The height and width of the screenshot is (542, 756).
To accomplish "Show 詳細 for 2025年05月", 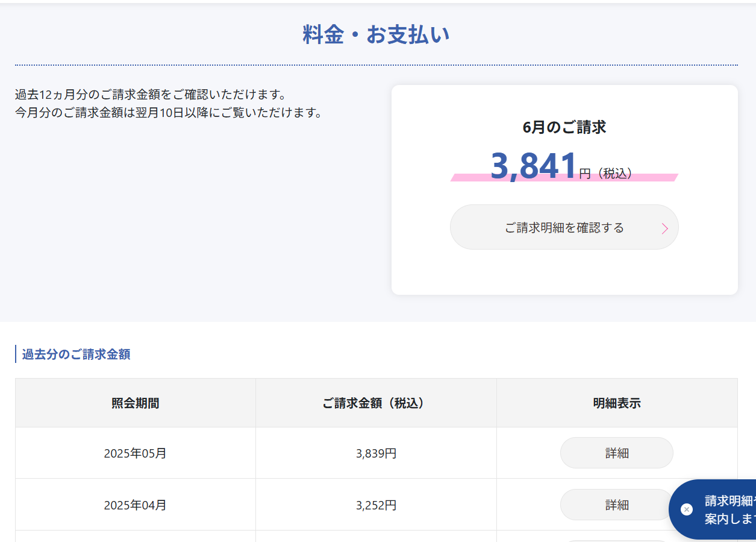I will pyautogui.click(x=617, y=453).
